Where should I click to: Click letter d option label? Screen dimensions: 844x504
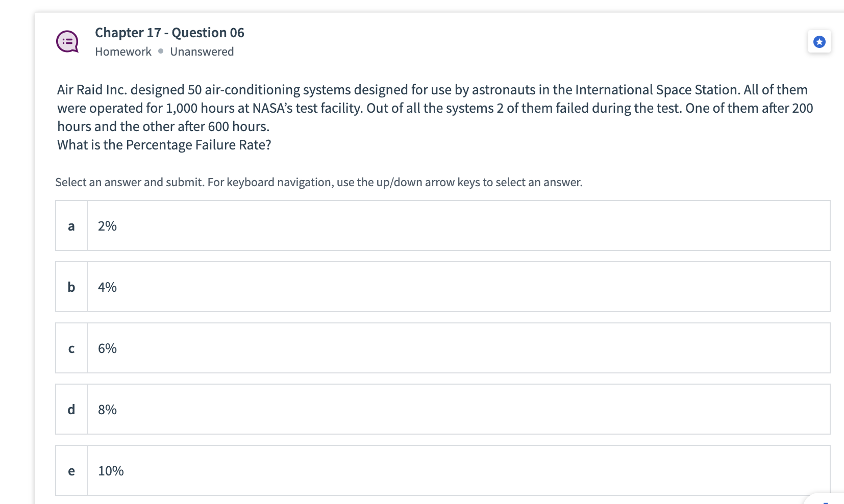pos(71,410)
